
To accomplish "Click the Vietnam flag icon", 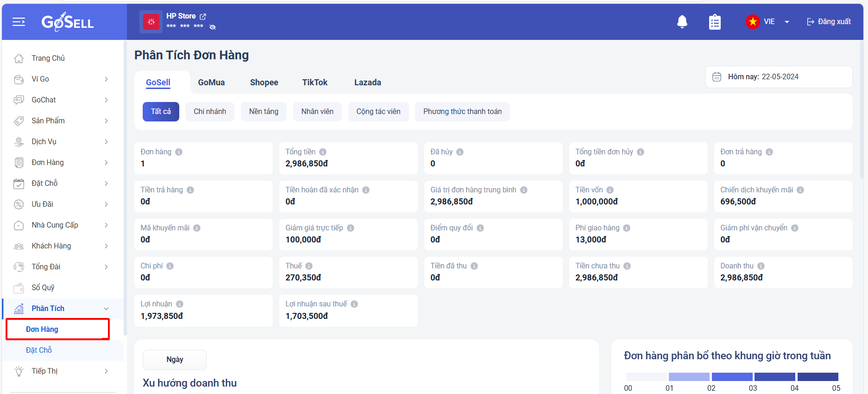I will [x=753, y=21].
